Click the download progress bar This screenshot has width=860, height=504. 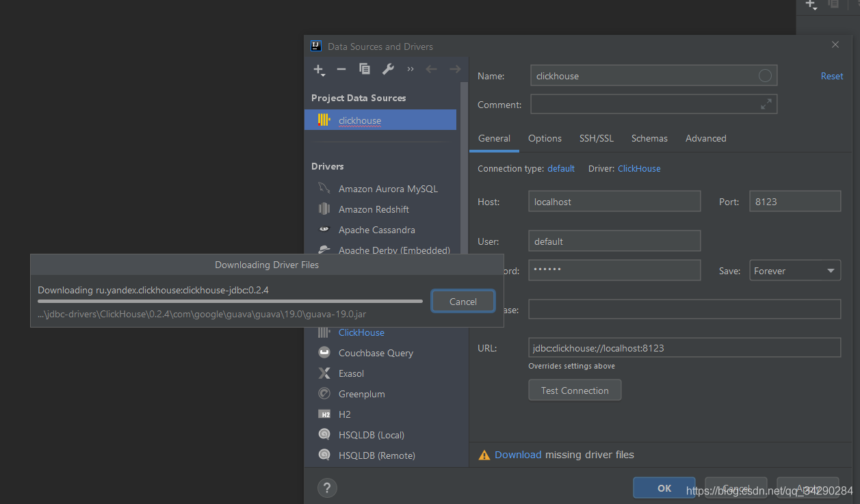[x=230, y=301]
